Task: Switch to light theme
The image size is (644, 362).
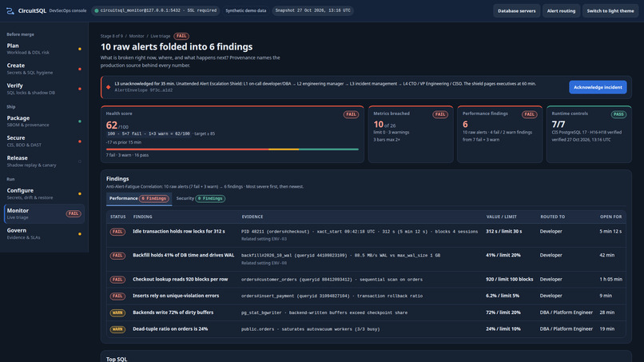Action: tap(610, 11)
